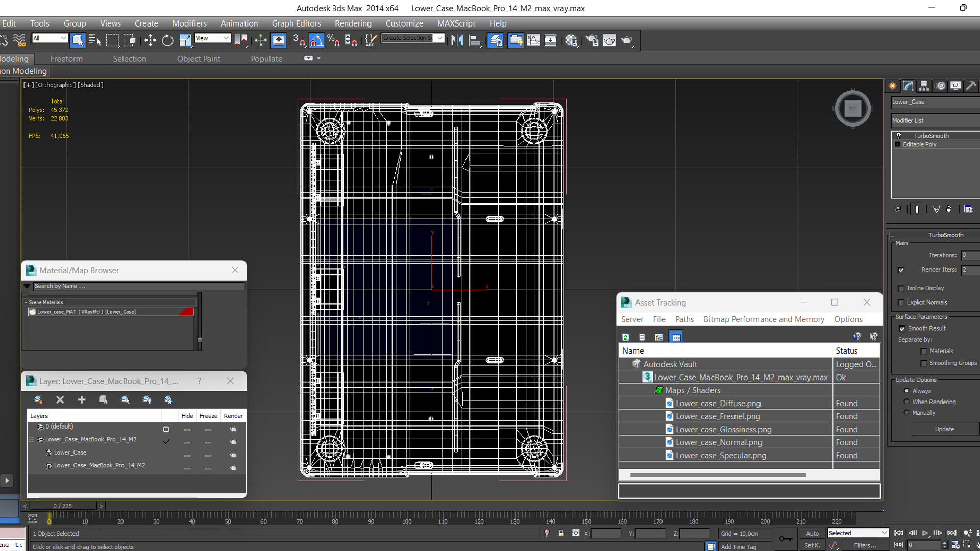This screenshot has height=551, width=980.
Task: Open Rendered Frame Window icon
Action: point(609,40)
